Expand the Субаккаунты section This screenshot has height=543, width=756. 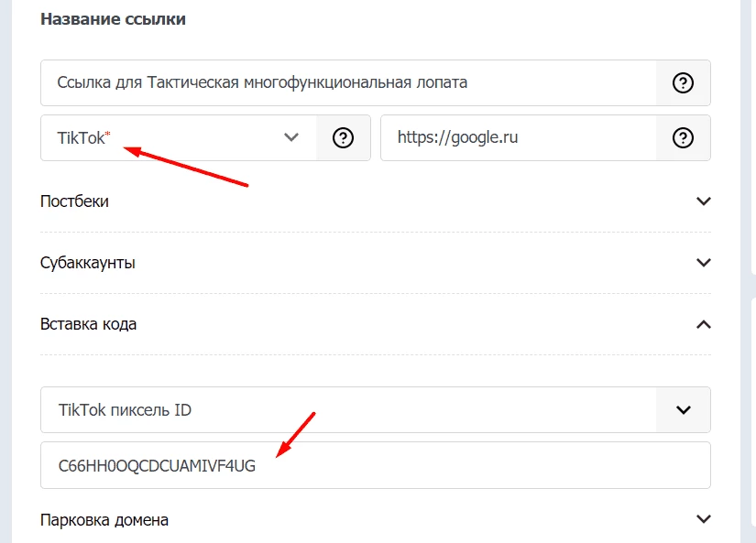[x=376, y=263]
